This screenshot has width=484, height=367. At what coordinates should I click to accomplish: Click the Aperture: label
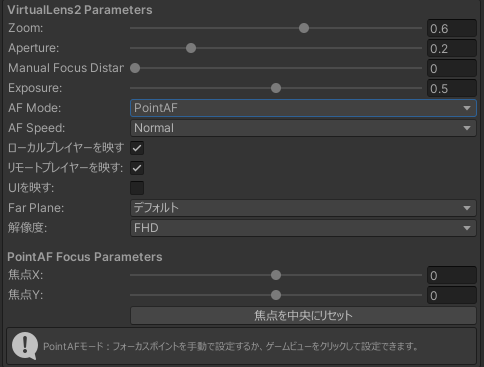click(34, 48)
